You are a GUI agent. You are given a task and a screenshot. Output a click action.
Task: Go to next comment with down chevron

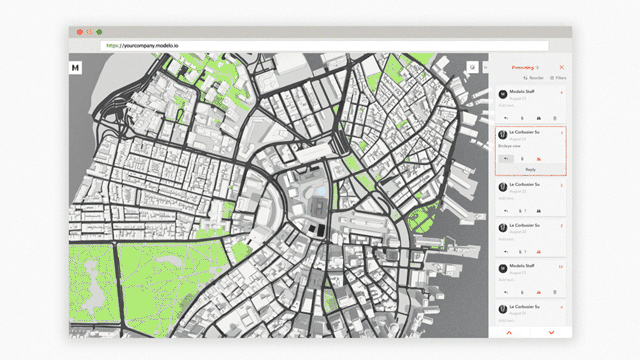coord(551,333)
